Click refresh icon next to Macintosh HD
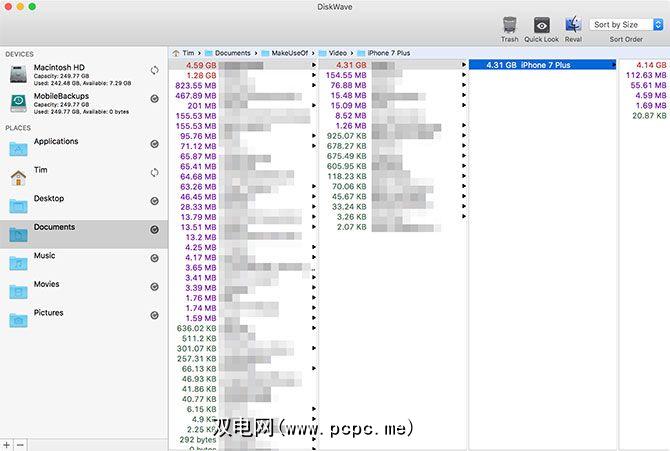The height and width of the screenshot is (451, 670). (154, 70)
